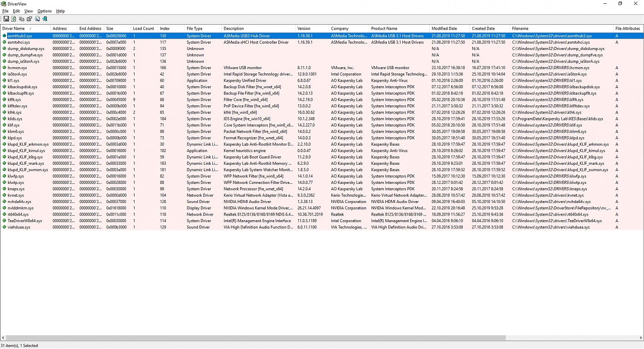Open the File menu
The width and height of the screenshot is (644, 349).
tap(5, 11)
